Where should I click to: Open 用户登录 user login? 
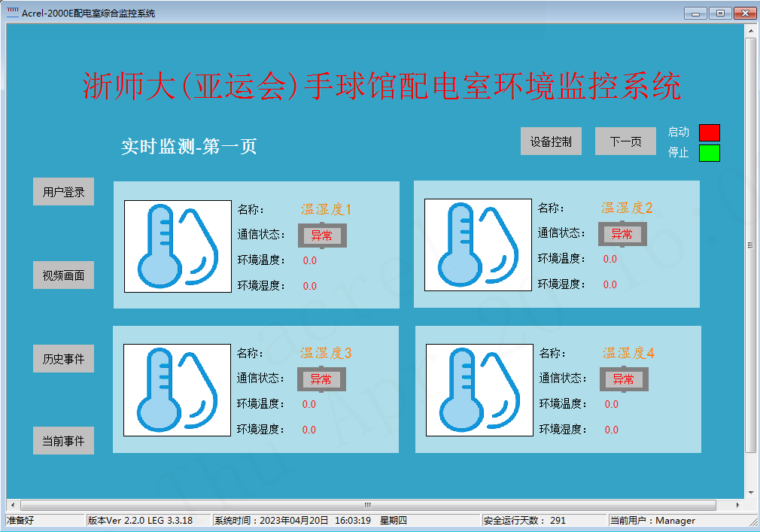pyautogui.click(x=64, y=192)
